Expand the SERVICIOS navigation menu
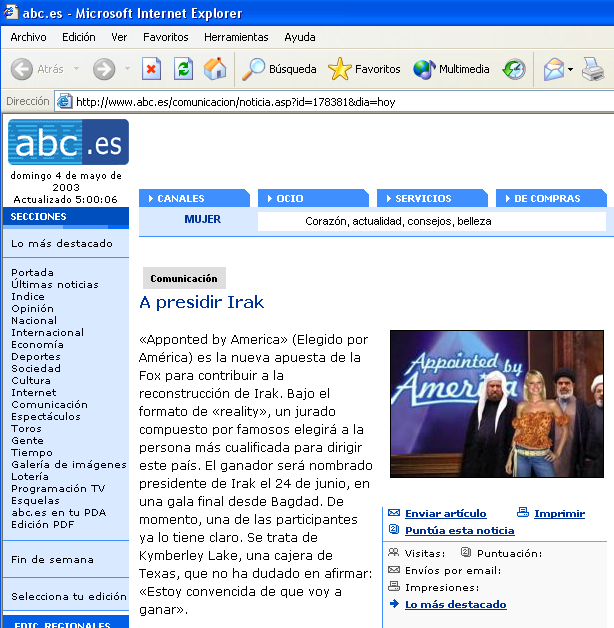 tap(432, 198)
